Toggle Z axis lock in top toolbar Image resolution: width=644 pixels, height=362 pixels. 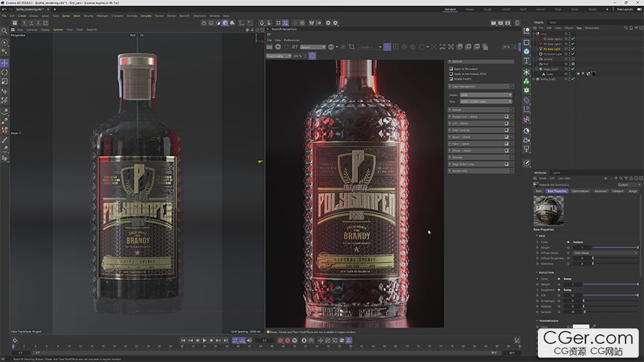(x=38, y=23)
